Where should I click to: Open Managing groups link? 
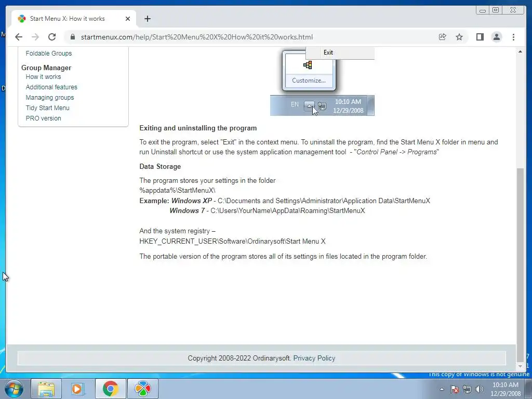click(50, 97)
